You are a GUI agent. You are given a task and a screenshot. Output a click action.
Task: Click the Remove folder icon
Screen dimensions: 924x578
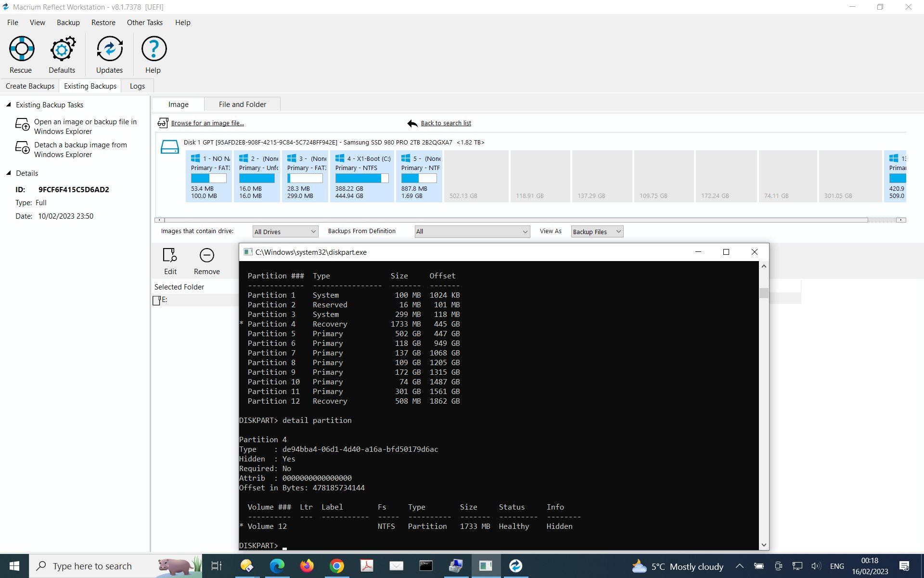[x=207, y=261]
